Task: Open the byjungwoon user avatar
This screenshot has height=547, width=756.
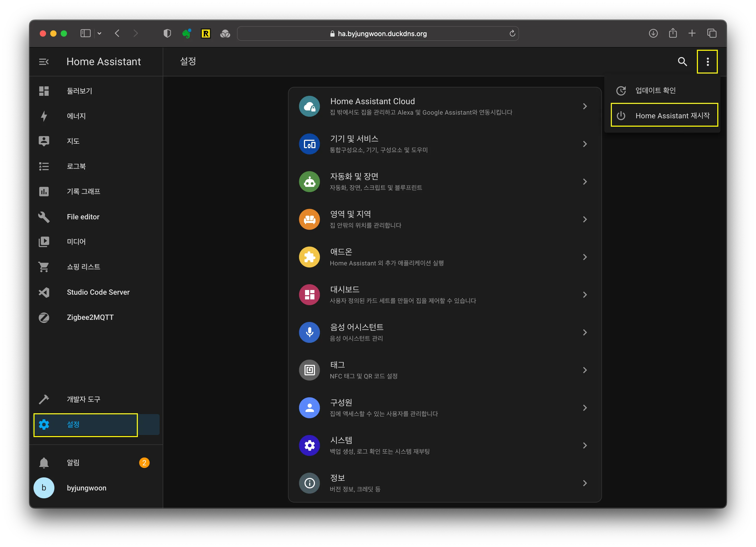Action: tap(44, 488)
